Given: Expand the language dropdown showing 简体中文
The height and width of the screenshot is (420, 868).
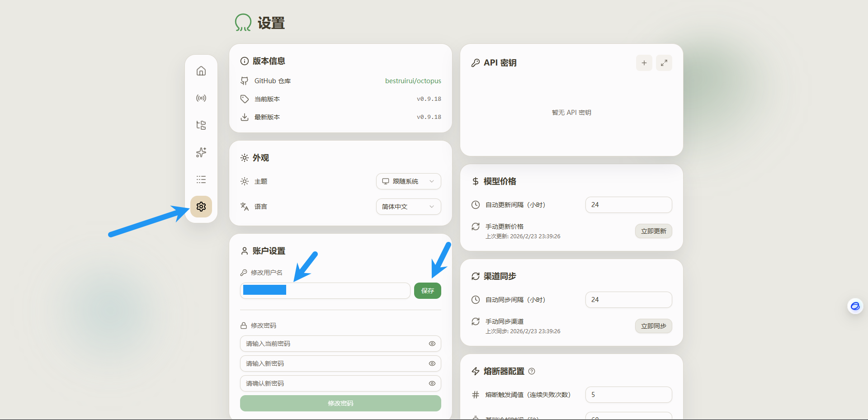Looking at the screenshot, I should (408, 207).
